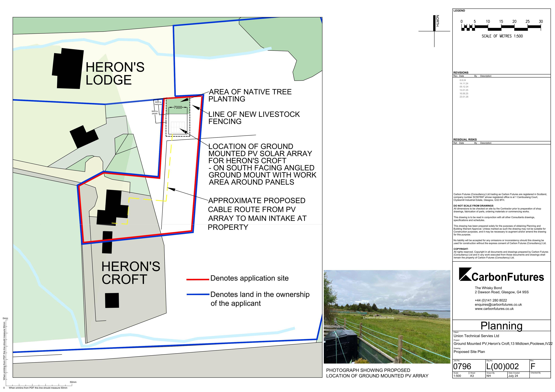Select the HERON'S CROFT map label
555x392 pixels.
(131, 273)
